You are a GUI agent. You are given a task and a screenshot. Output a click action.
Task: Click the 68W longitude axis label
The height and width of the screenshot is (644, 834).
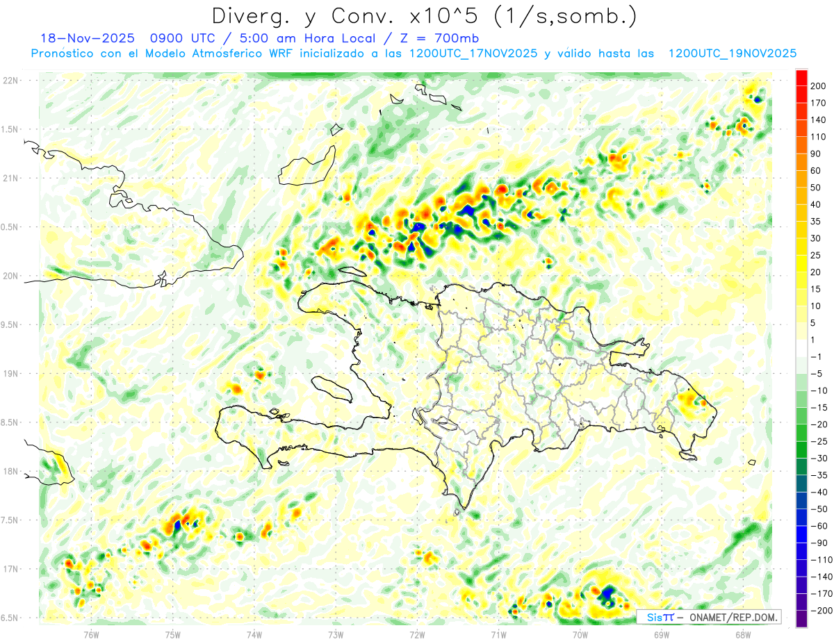pos(743,634)
